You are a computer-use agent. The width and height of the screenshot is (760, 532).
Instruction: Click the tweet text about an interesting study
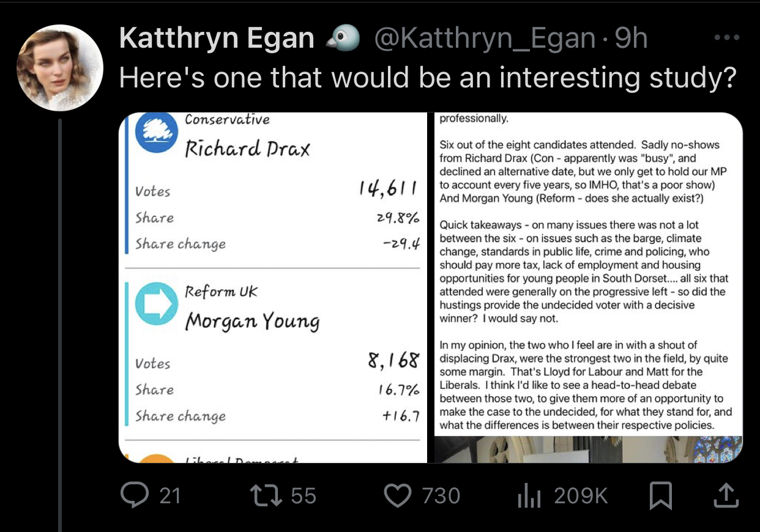point(427,78)
